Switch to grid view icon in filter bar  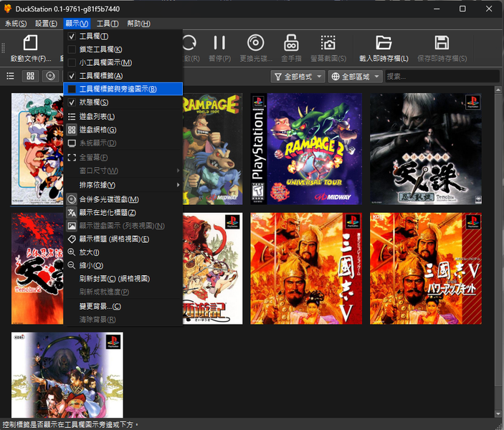click(30, 76)
